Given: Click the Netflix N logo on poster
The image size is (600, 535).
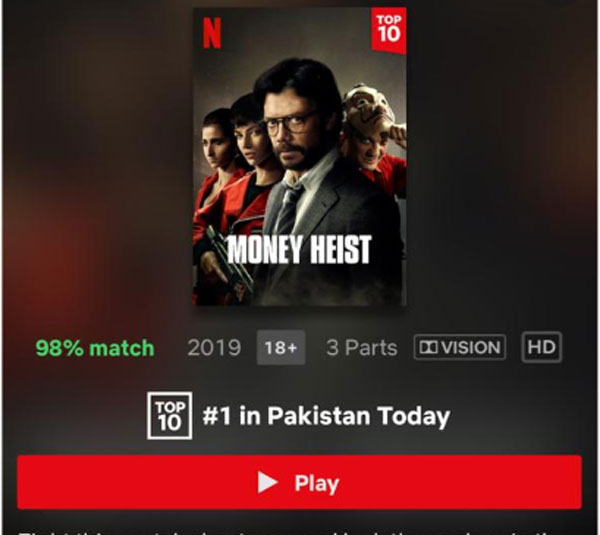Looking at the screenshot, I should (x=212, y=33).
